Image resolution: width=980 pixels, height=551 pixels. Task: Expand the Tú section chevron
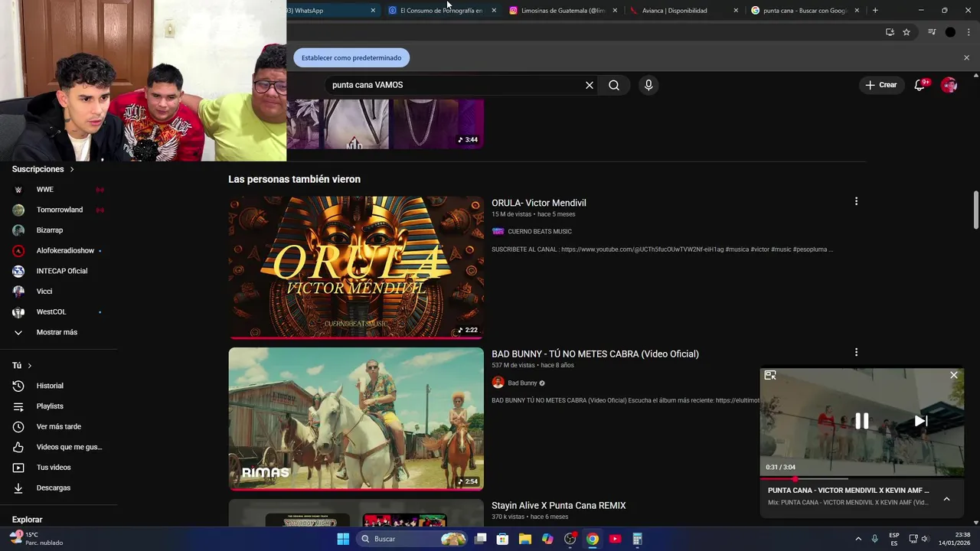click(x=30, y=366)
